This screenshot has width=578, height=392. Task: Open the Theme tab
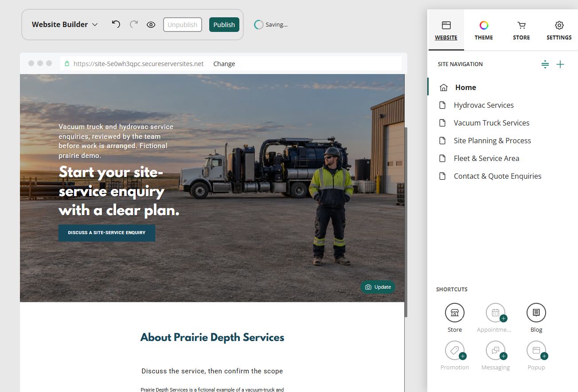484,30
